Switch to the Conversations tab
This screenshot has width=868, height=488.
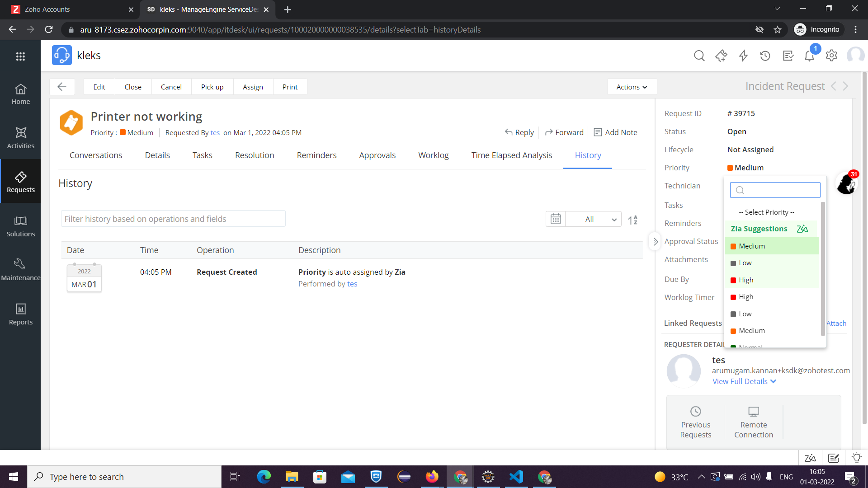click(95, 155)
